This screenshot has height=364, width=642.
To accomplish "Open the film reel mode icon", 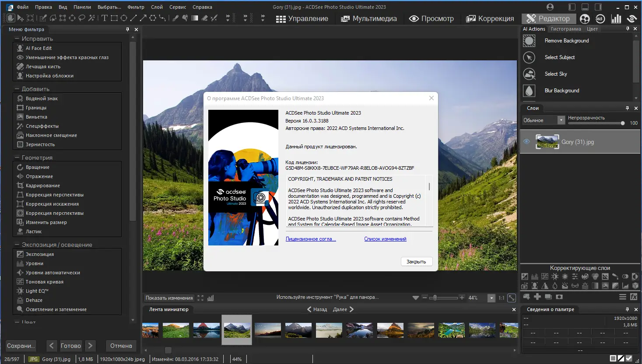I will click(x=585, y=18).
